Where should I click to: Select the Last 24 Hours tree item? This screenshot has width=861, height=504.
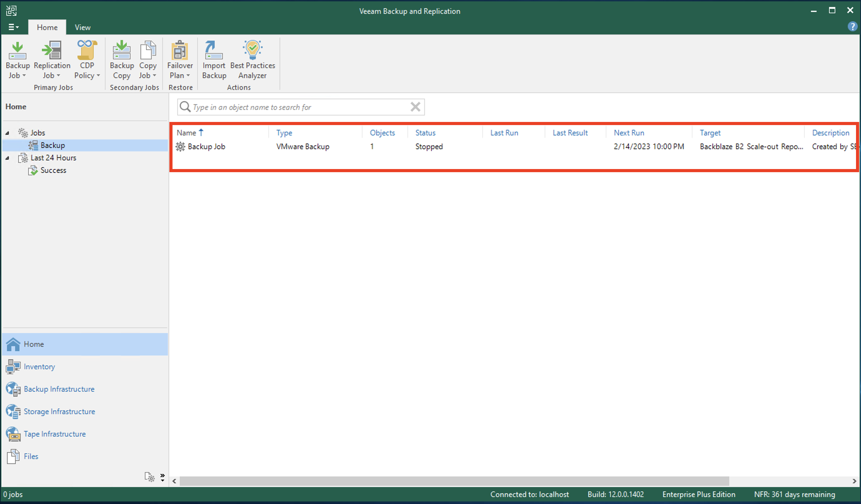click(x=53, y=158)
